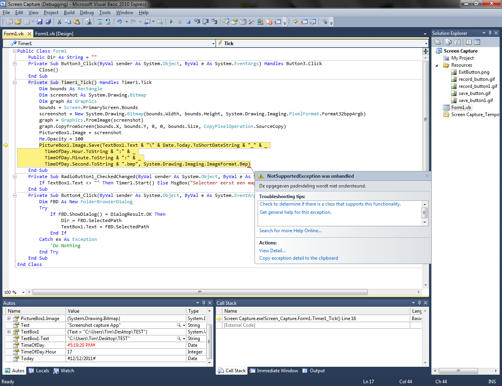502x386 pixels.
Task: Open the 100 % zoom dropdown
Action: pyautogui.click(x=23, y=292)
